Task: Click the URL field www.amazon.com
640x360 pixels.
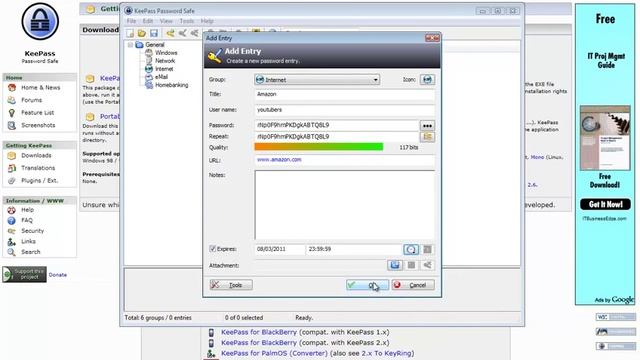Action: coord(344,160)
